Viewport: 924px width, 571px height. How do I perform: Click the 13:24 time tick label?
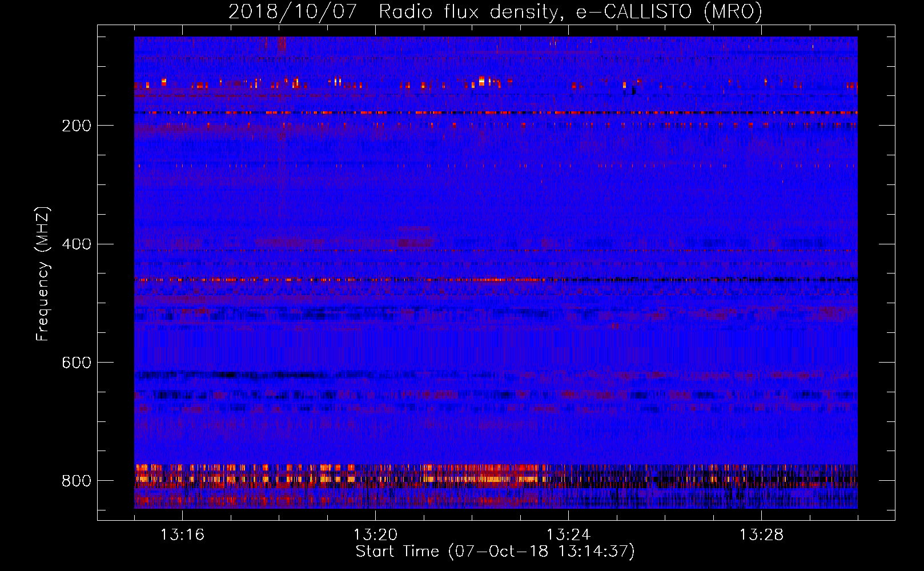tap(568, 535)
